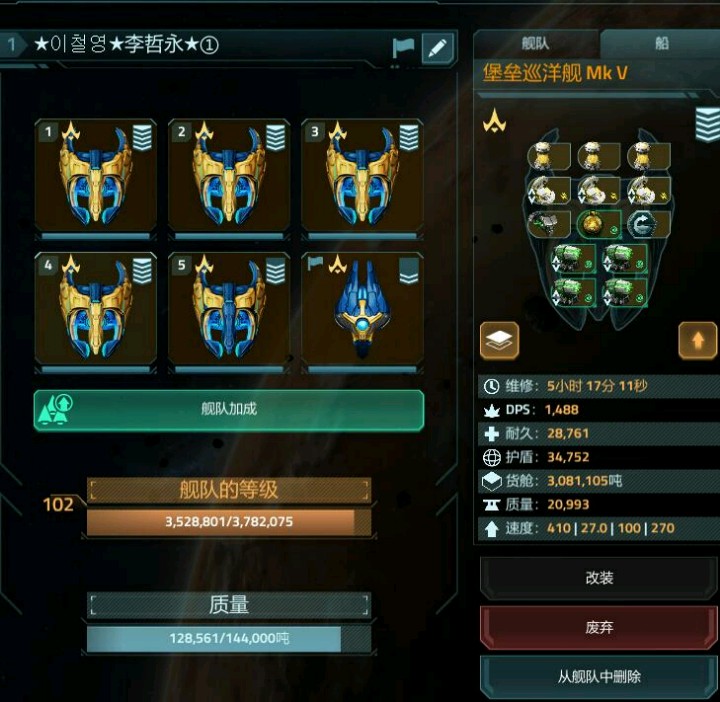
Task: Select the golden sphere module slot
Action: coord(599,225)
